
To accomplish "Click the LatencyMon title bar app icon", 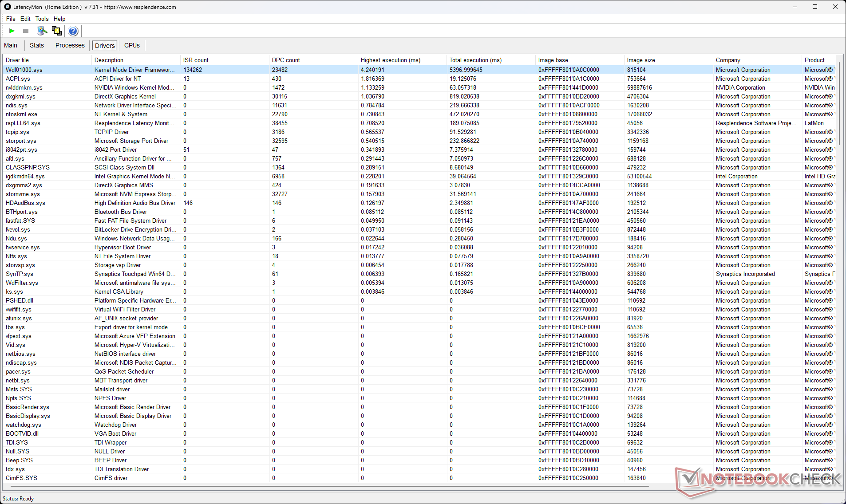I will [x=8, y=7].
